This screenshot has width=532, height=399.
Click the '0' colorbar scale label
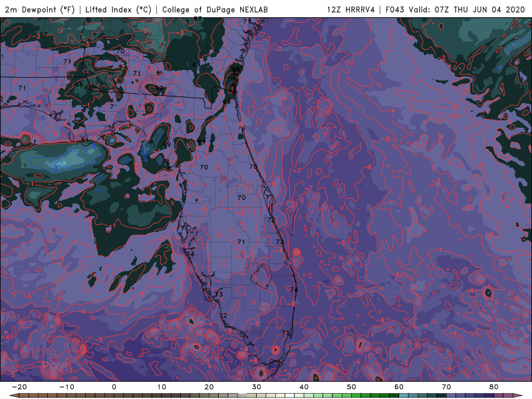114,387
